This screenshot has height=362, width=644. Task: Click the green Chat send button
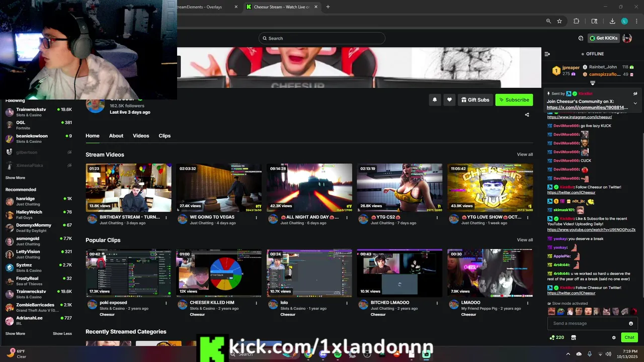(x=629, y=337)
